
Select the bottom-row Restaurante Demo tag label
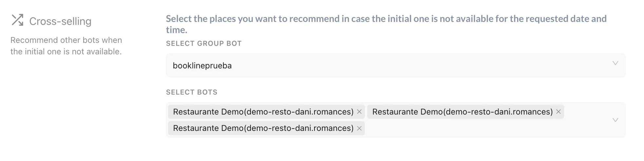pyautogui.click(x=263, y=128)
